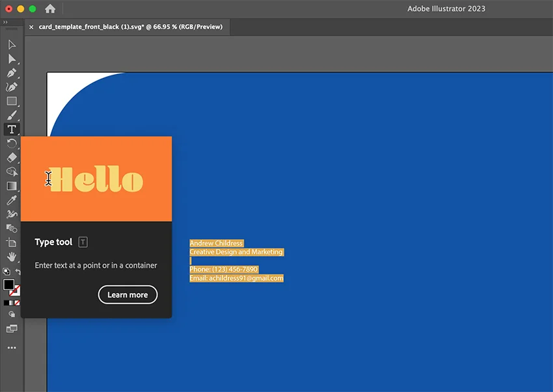Expand the toolbar with double chevron
Image resolution: width=553 pixels, height=392 pixels.
pos(5,22)
